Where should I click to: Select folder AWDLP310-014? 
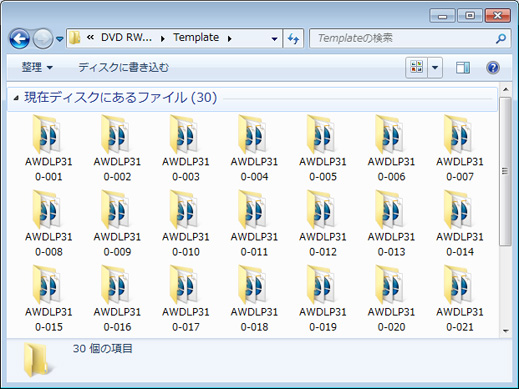[460, 223]
